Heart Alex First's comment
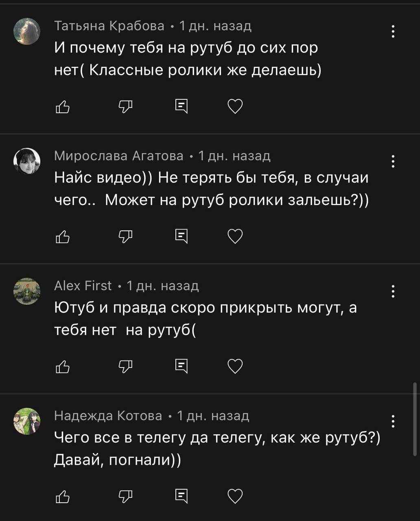This screenshot has height=521, width=420. point(235,366)
